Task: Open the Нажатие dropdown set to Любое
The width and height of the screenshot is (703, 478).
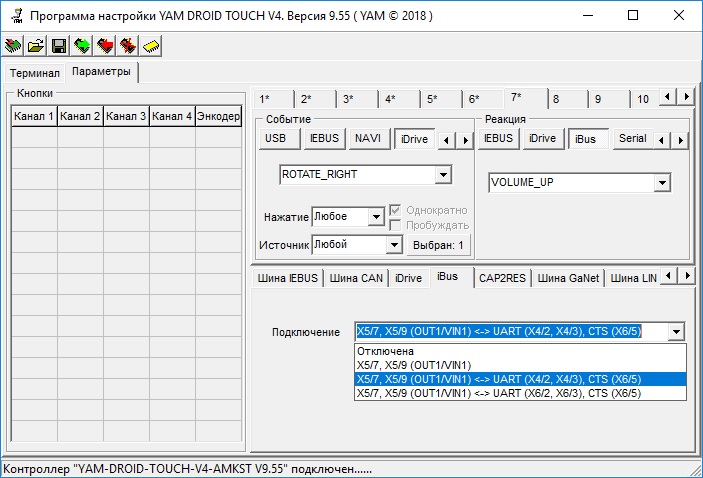Action: pos(376,217)
